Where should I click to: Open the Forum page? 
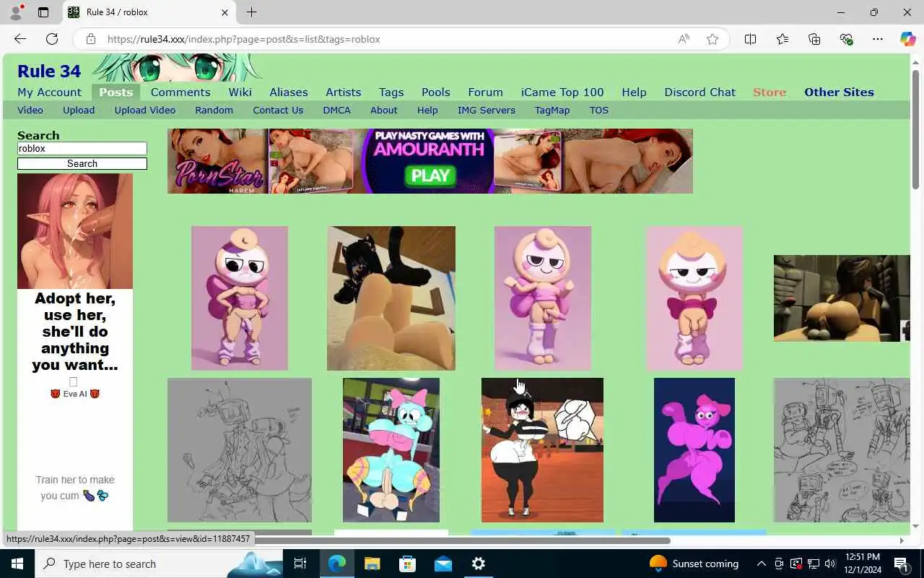pyautogui.click(x=485, y=92)
